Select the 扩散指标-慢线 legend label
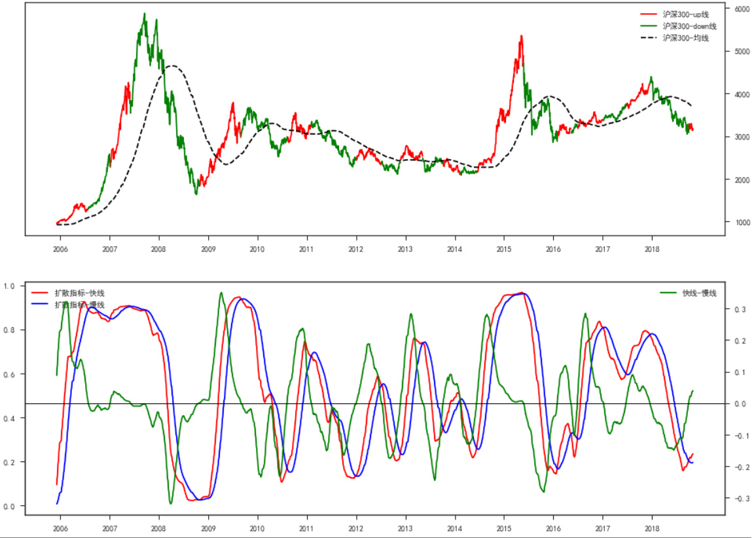This screenshot has width=756, height=538. [x=79, y=305]
